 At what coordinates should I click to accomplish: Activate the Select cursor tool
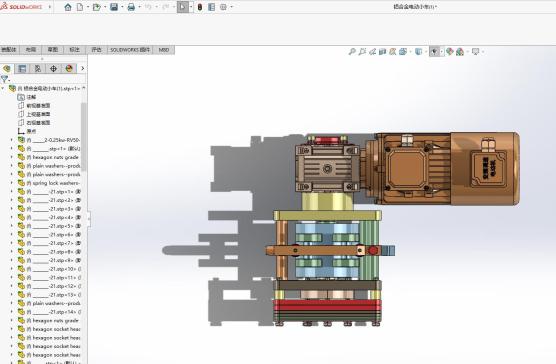[183, 7]
